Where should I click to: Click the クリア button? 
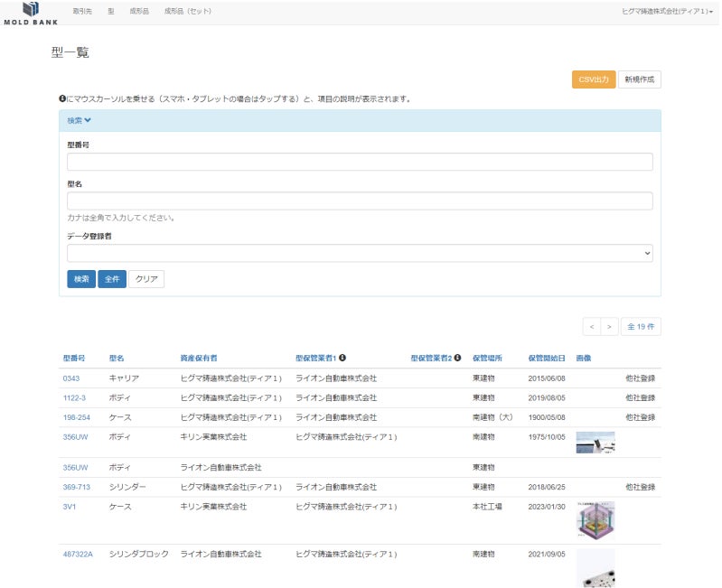tap(146, 279)
